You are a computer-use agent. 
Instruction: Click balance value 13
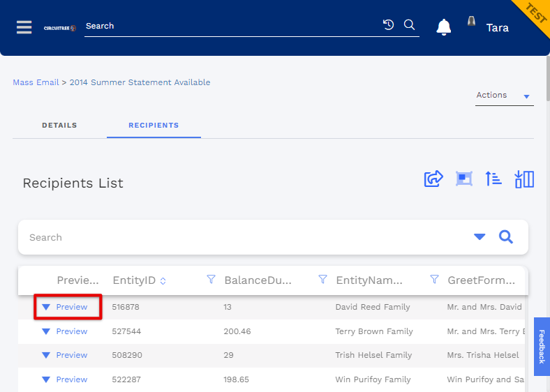[228, 307]
